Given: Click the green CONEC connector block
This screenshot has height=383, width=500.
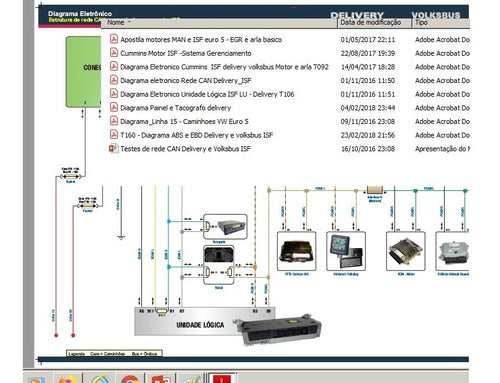Looking at the screenshot, I should coord(84,72).
